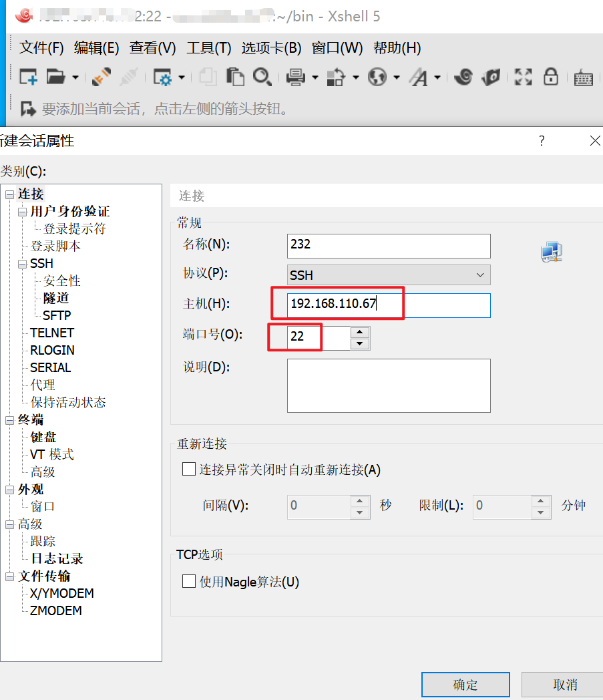Enable 连接异常关闭时自动重新连接 checkbox
Viewport: 603px width, 700px height.
[189, 469]
